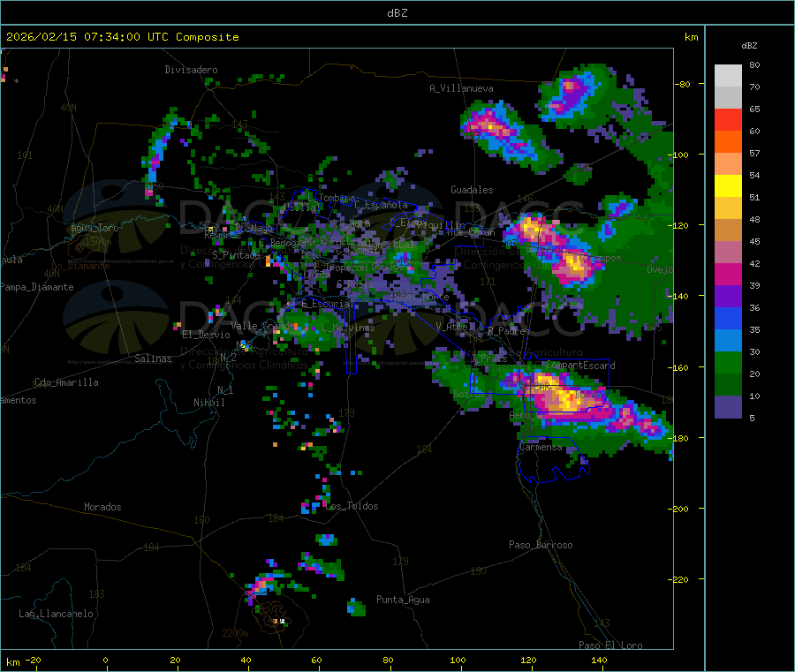Viewport: 795px width, 672px height.
Task: Click the Los_Toldos map label
Action: [x=352, y=506]
